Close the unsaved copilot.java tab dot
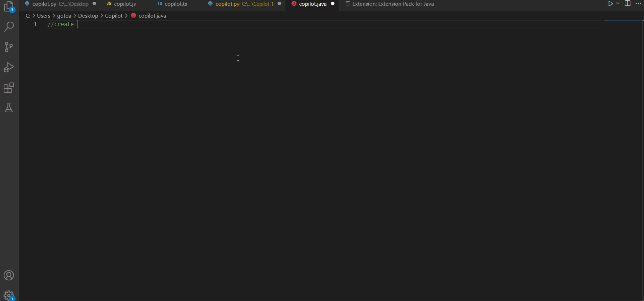The height and width of the screenshot is (301, 644). tap(333, 4)
